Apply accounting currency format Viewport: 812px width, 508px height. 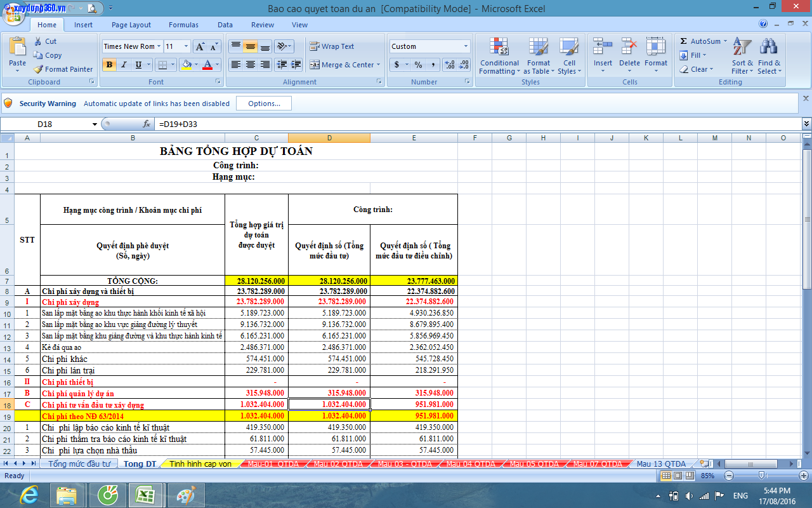pos(397,65)
